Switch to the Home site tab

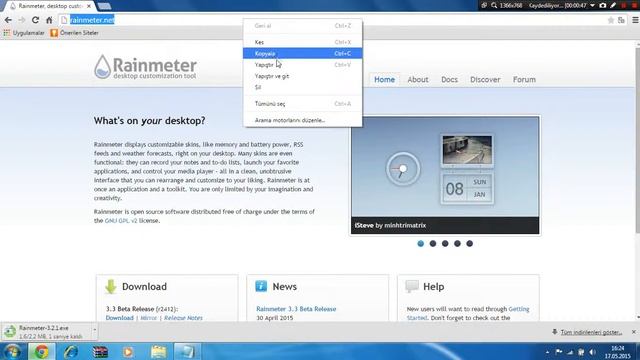coord(384,80)
